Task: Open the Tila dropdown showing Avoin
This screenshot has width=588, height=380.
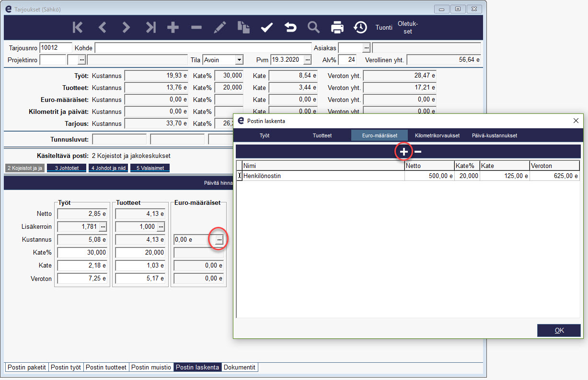Action: click(x=239, y=60)
